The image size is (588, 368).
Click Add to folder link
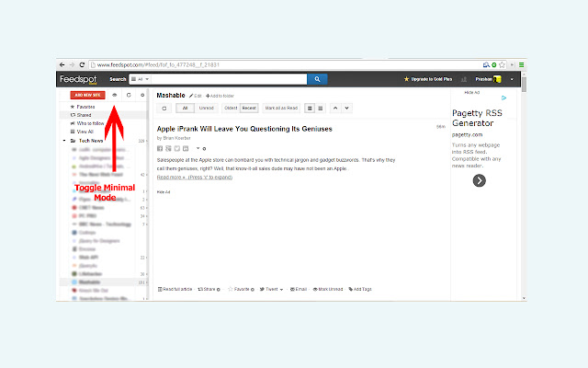pos(220,96)
